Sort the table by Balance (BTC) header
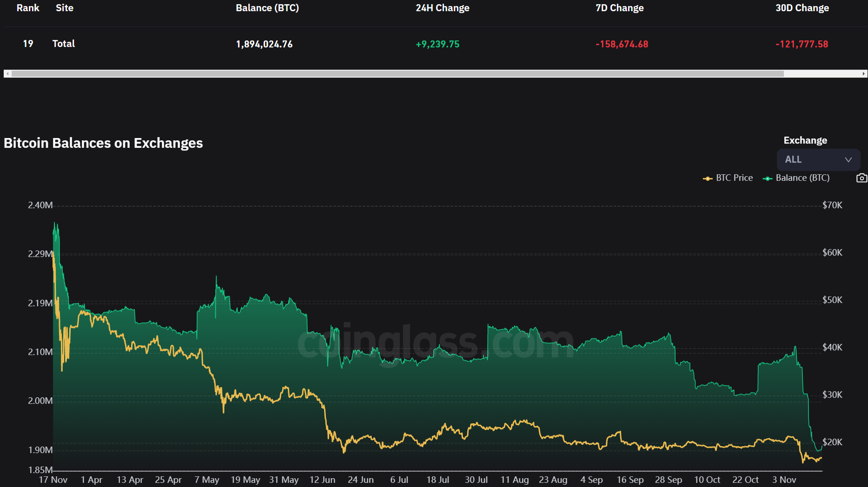 click(x=267, y=8)
